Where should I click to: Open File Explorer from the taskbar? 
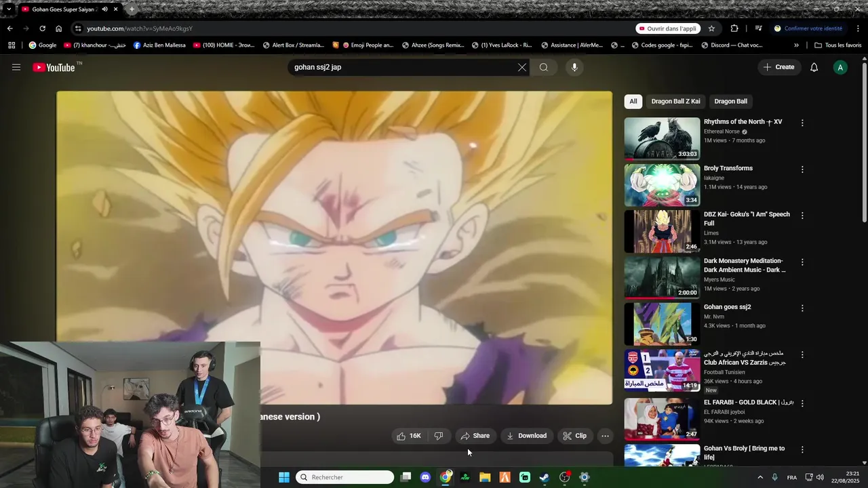[485, 477]
